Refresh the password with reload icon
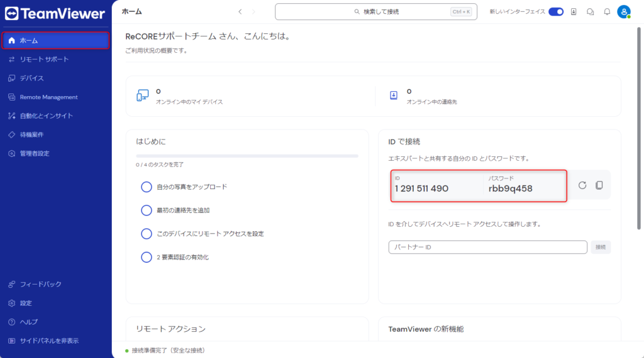 click(582, 185)
